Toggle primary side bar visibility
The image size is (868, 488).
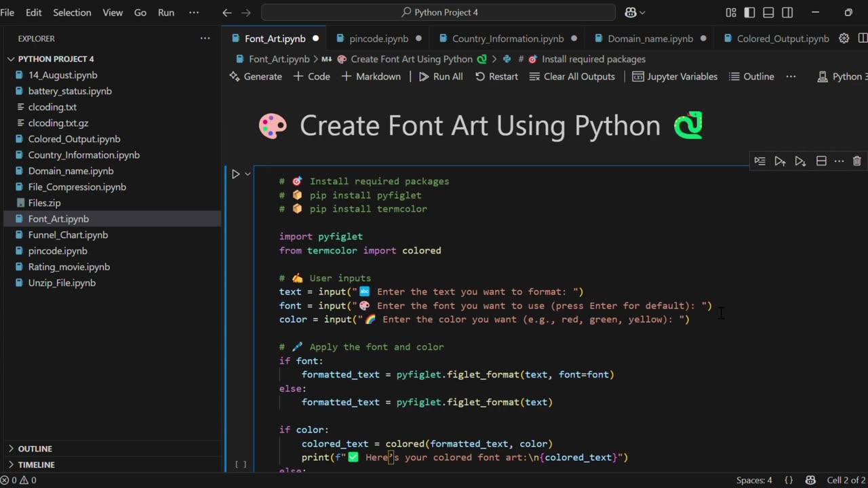click(750, 12)
